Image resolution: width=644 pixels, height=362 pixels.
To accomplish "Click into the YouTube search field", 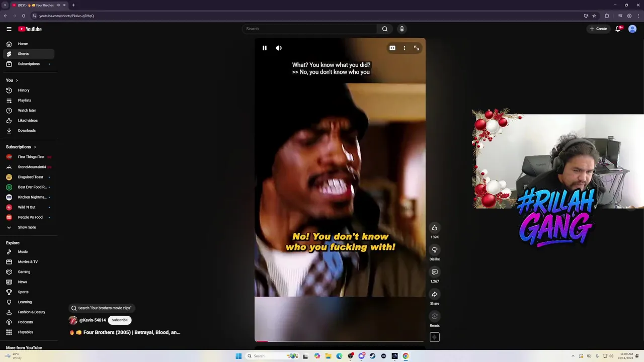I will tap(309, 29).
